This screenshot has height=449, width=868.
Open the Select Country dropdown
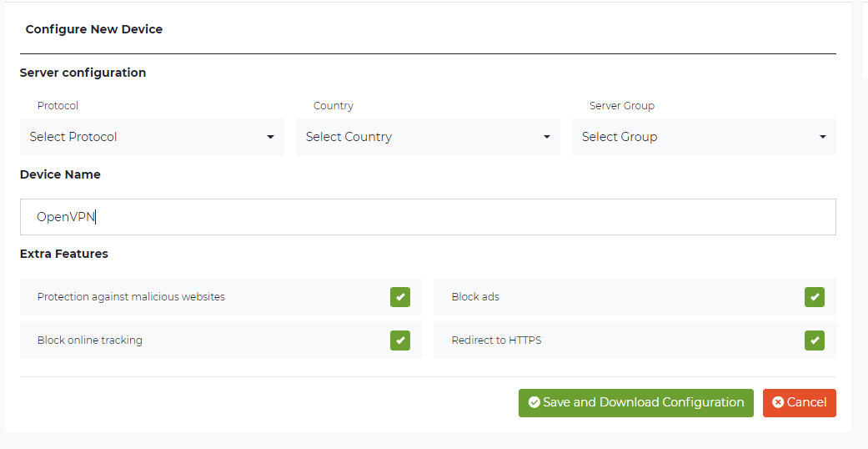(428, 137)
